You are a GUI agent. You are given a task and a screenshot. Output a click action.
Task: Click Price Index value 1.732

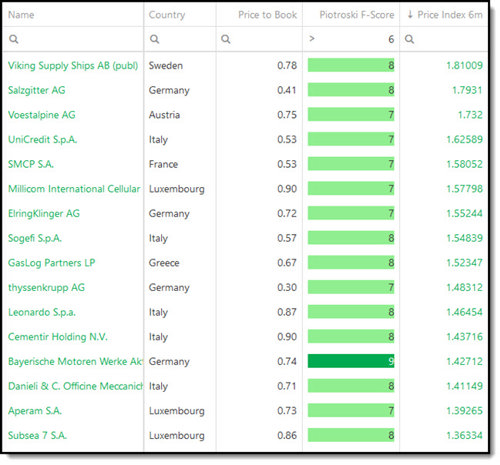[470, 115]
